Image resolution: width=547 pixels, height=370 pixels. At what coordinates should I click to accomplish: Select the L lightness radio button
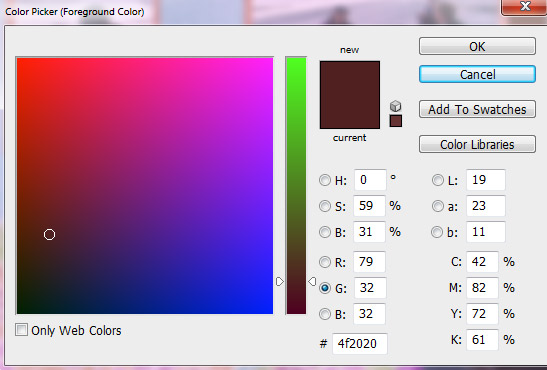pyautogui.click(x=437, y=180)
